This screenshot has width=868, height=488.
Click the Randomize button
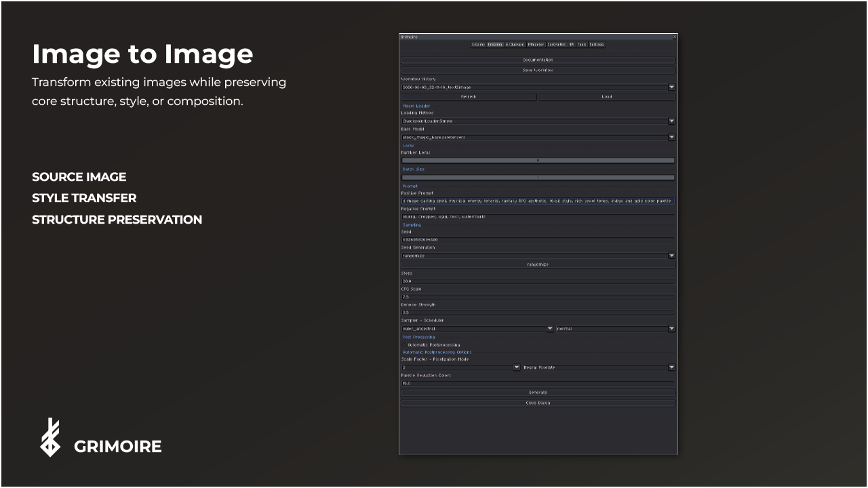click(538, 264)
